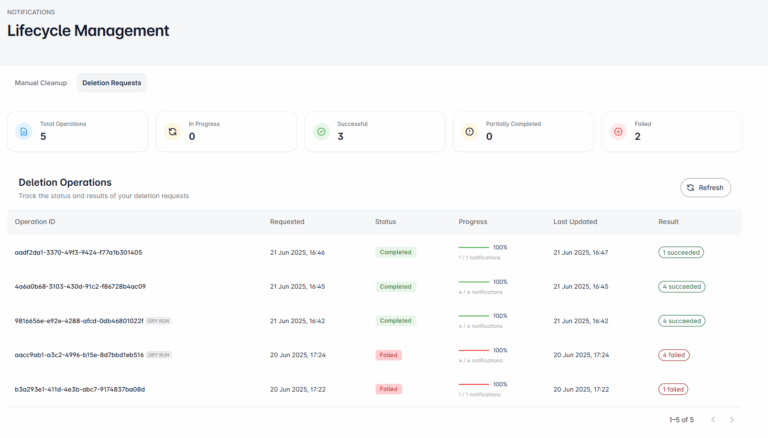This screenshot has width=768, height=438.
Task: Click the Successful green checkmark icon
Action: pos(321,131)
